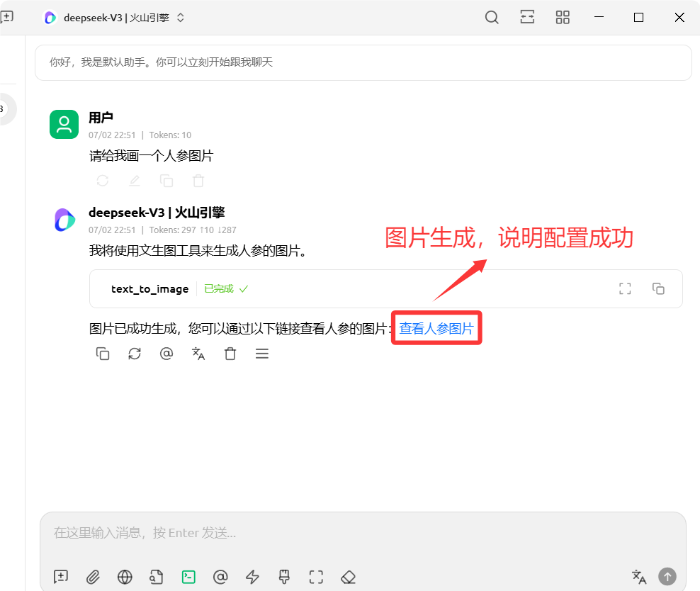The width and height of the screenshot is (700, 591).
Task: Toggle web search globe icon
Action: tap(125, 577)
